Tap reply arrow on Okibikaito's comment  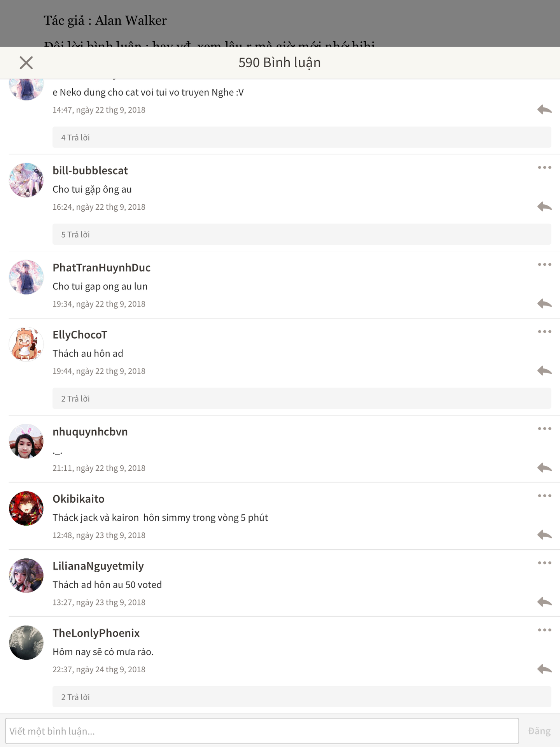[x=544, y=535]
